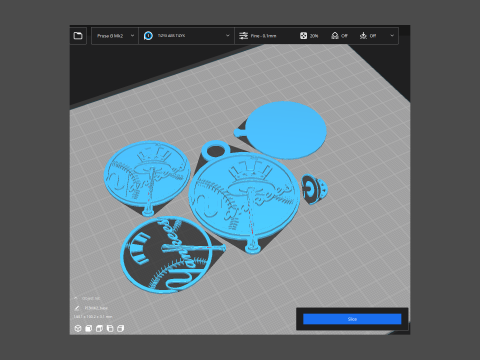Click the build plate adhesion Off icon
This screenshot has height=360, width=480.
[x=363, y=36]
